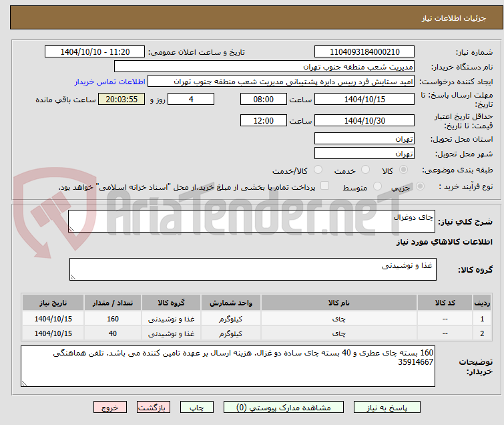Click the resize handle of buyer notes box
Screen dimensions: 504x425
click(x=24, y=384)
